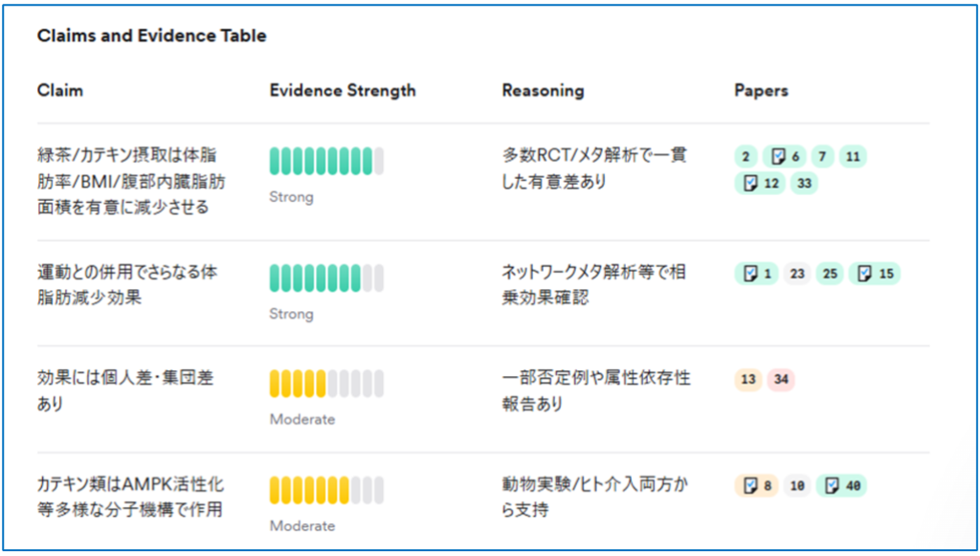The image size is (980, 556).
Task: Open paper badge 12 with document icon
Action: tap(759, 183)
